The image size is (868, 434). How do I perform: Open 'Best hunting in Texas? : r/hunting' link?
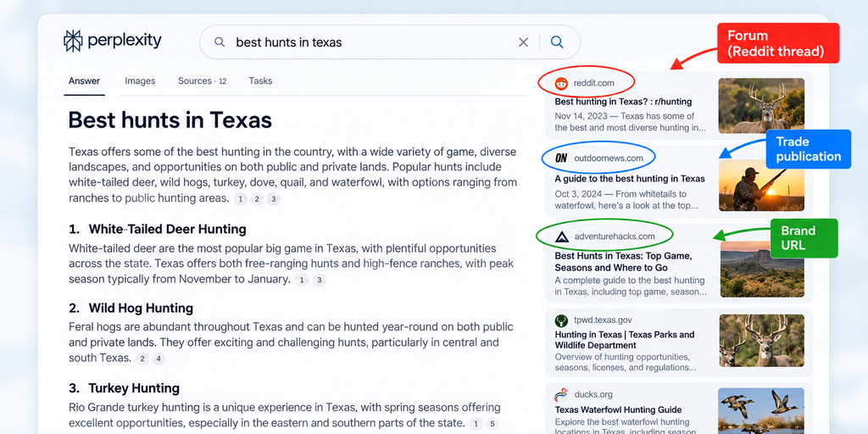(x=623, y=102)
